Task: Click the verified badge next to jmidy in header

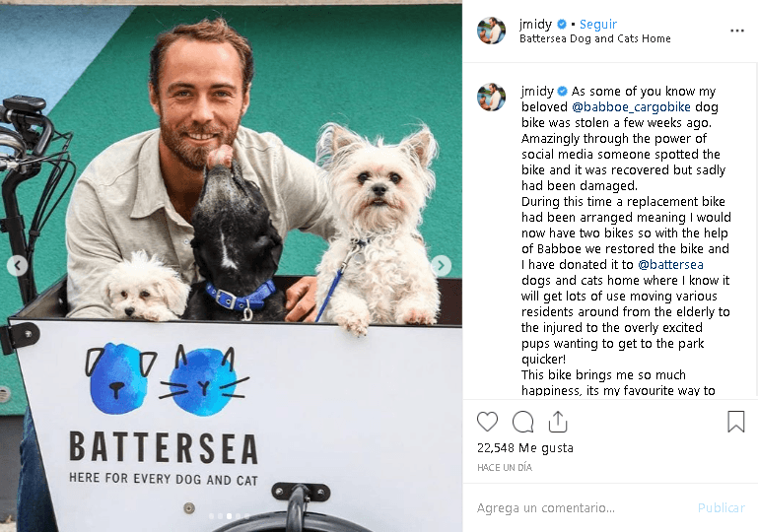Action: (x=561, y=24)
